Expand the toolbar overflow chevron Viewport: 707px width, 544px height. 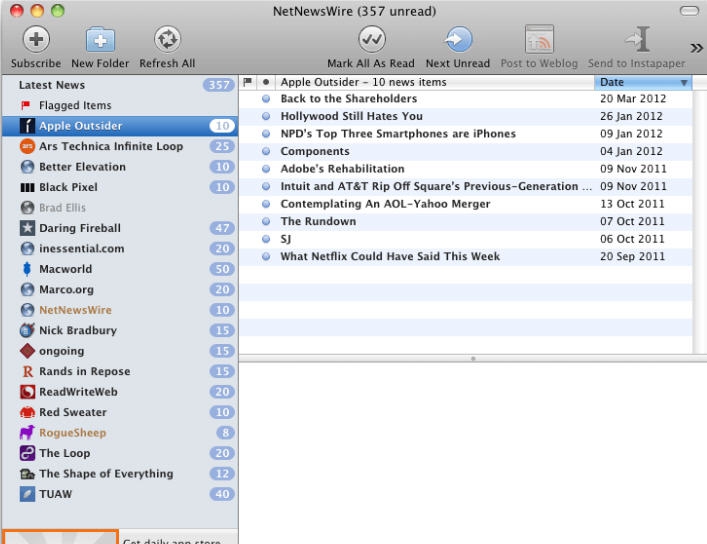click(x=697, y=48)
